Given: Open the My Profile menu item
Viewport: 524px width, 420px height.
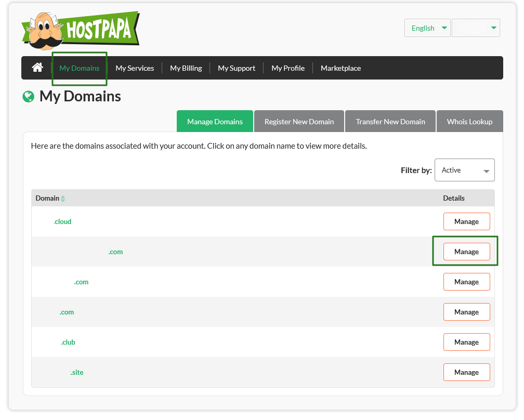Looking at the screenshot, I should coord(288,68).
